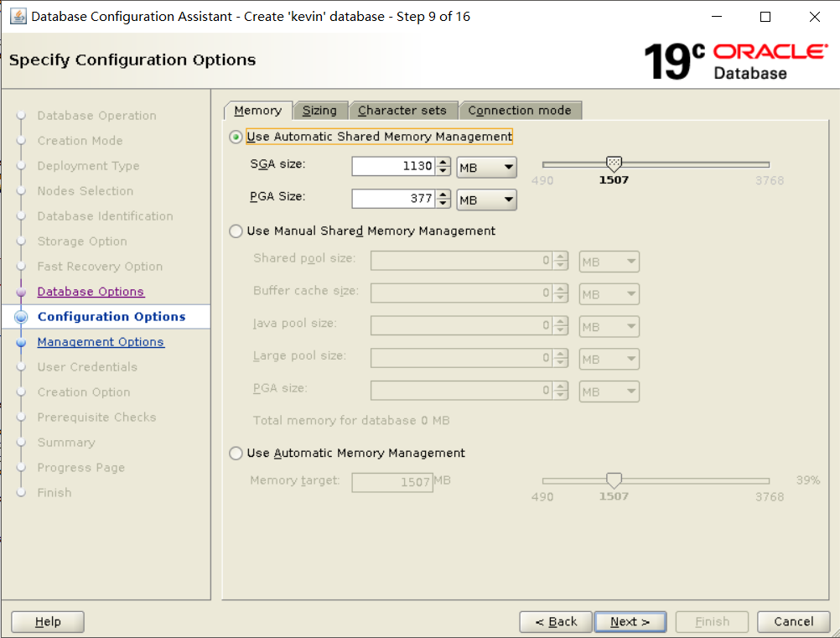This screenshot has height=638, width=840.
Task: Minimize the Database Configuration Assistant window
Action: 717,17
